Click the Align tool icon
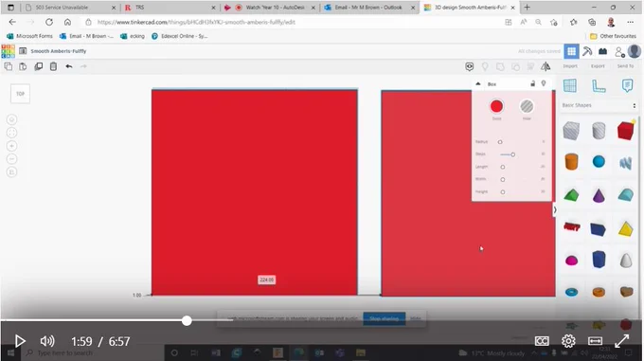644x361 pixels. tap(530, 66)
